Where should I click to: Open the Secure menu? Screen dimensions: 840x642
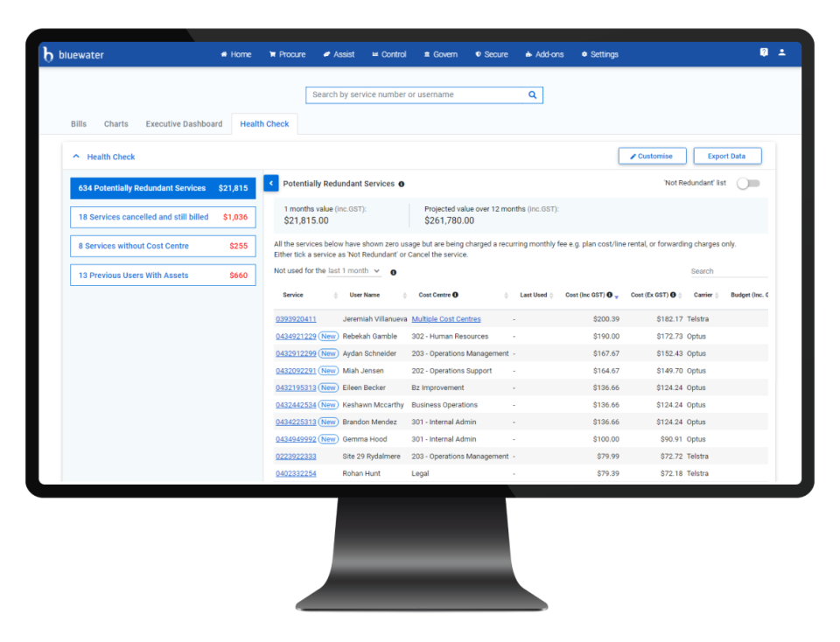491,54
